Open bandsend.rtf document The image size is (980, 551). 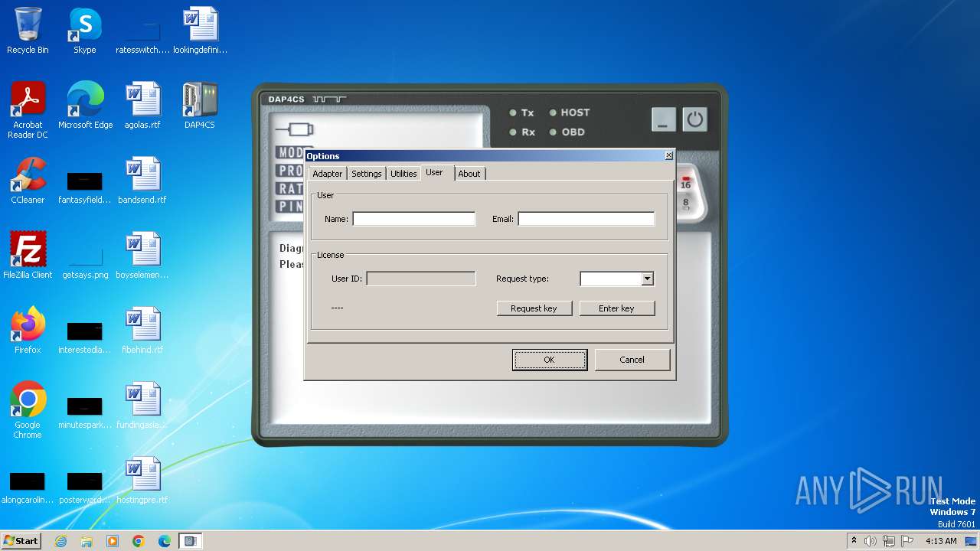pos(142,181)
